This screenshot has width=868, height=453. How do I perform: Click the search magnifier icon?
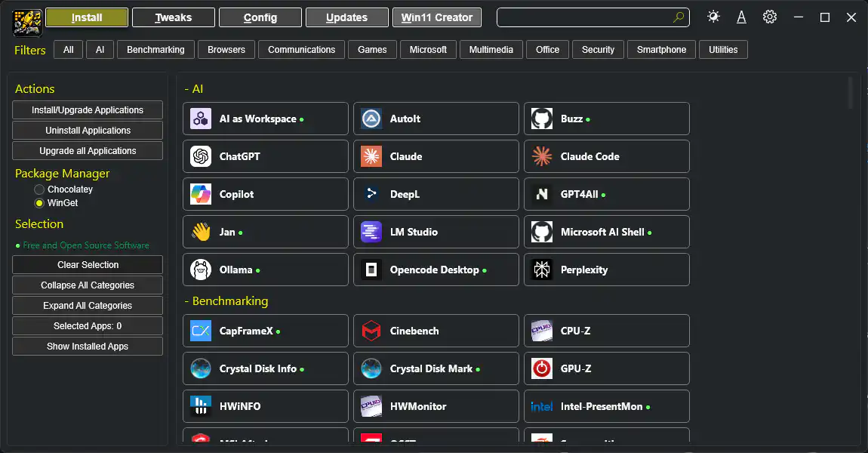tap(678, 17)
